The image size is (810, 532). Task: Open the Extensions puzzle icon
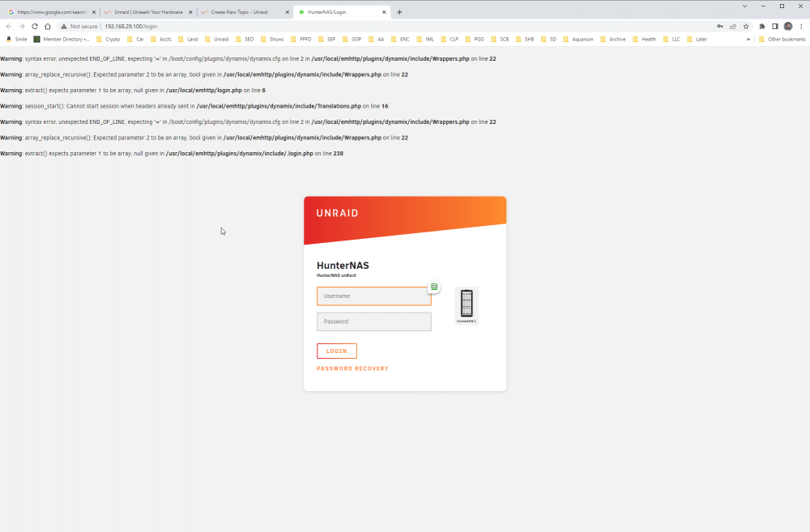click(x=762, y=27)
